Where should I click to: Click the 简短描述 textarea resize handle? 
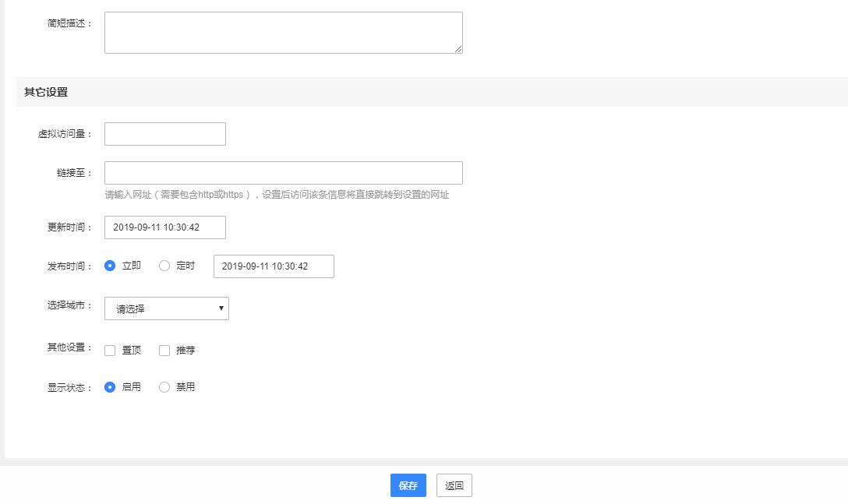tap(458, 49)
